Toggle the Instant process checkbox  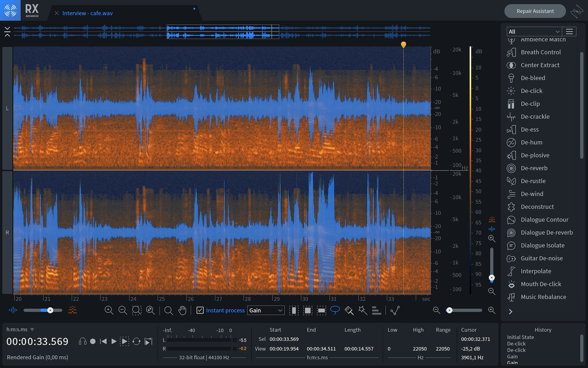click(200, 310)
